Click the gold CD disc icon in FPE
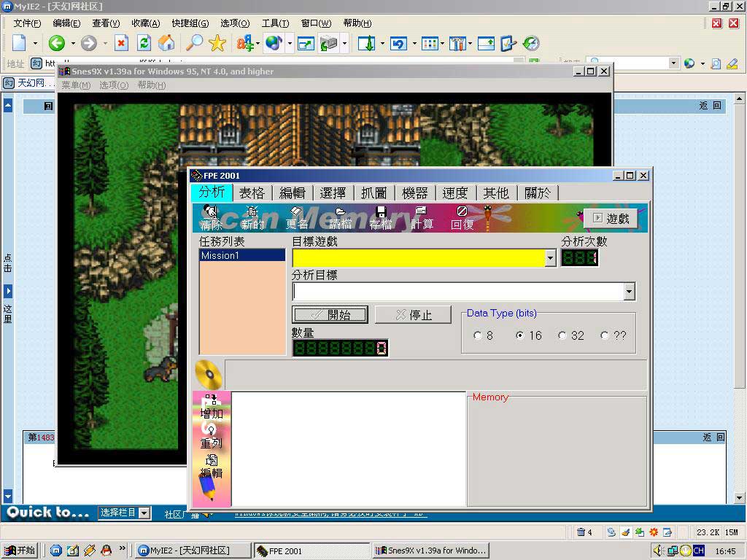The height and width of the screenshot is (560, 747). point(209,374)
